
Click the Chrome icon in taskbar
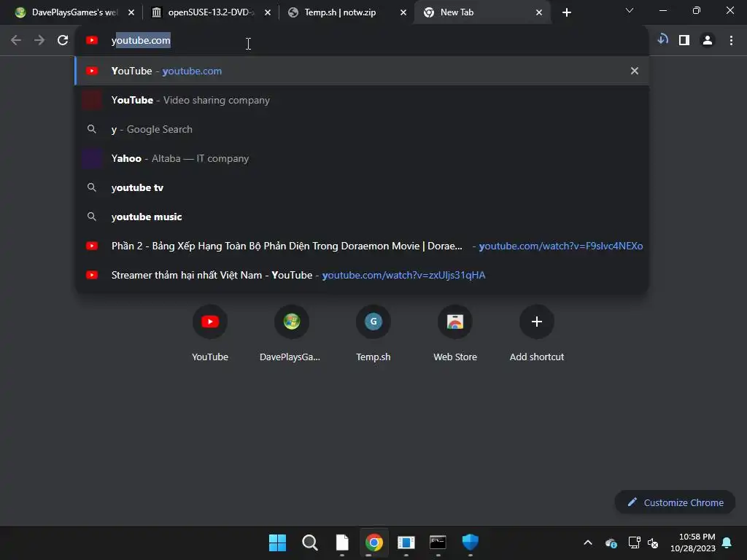[x=374, y=542]
